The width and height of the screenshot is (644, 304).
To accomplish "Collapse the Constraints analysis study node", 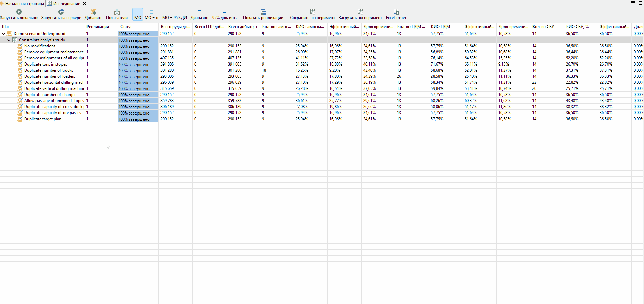I will pos(9,40).
